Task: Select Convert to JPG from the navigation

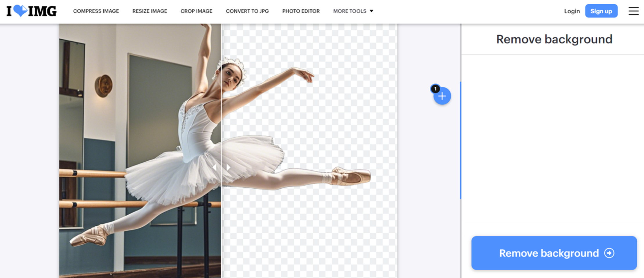Action: point(247,11)
